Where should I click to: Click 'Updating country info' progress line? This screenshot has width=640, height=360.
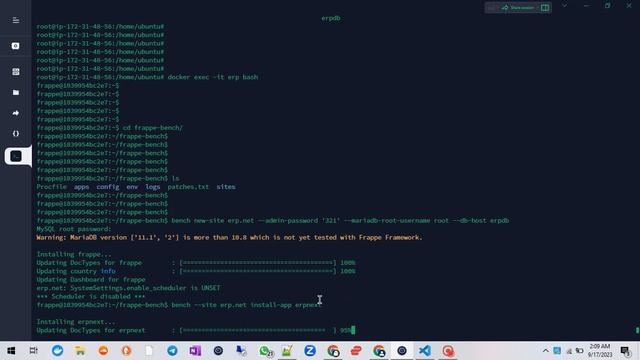coord(196,271)
